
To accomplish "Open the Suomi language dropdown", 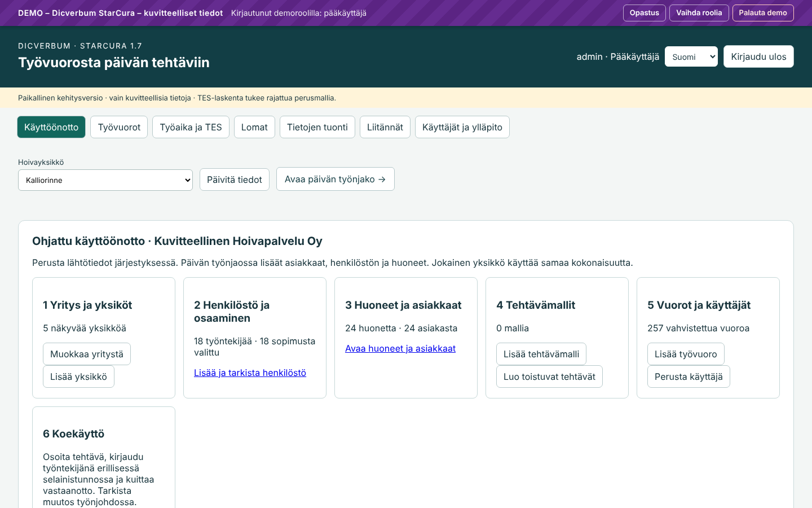I will (691, 56).
